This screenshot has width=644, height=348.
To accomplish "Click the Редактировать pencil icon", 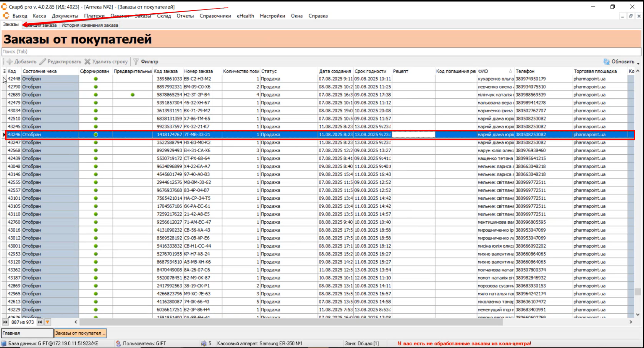I will click(43, 62).
